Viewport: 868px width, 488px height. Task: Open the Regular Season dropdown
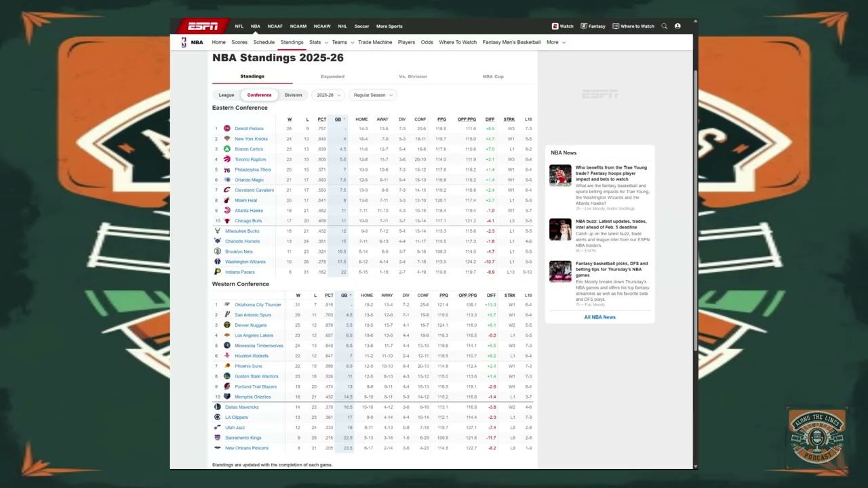pyautogui.click(x=373, y=95)
